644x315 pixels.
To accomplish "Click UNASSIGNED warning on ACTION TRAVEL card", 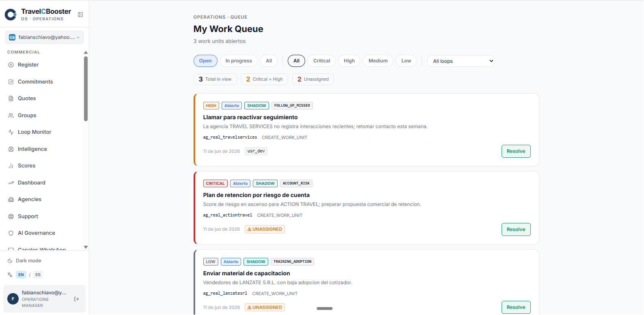I will (265, 229).
